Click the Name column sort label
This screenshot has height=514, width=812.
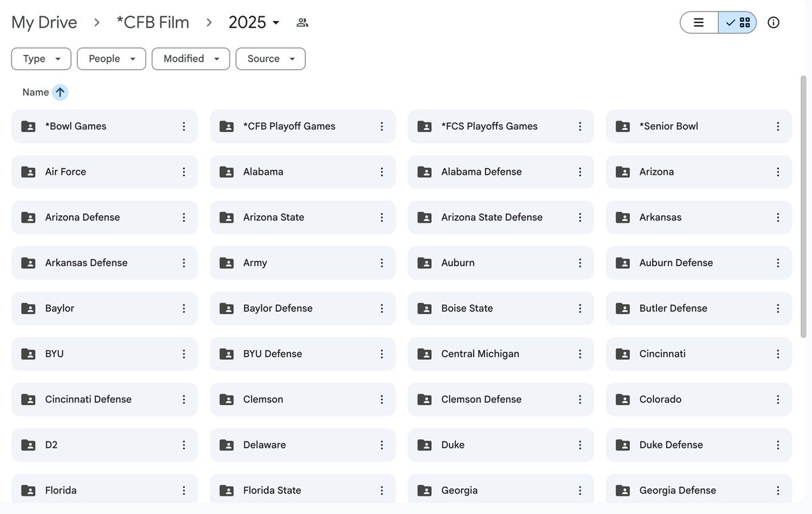35,92
